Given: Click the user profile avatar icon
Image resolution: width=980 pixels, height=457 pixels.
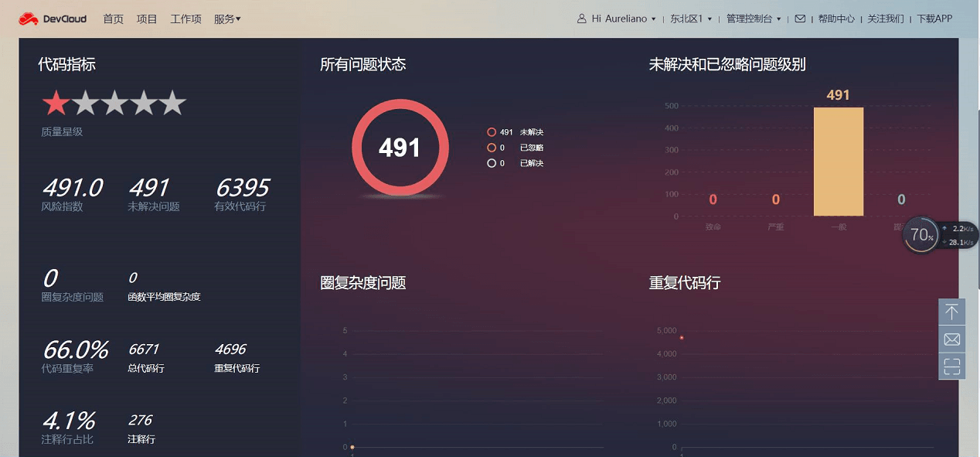Looking at the screenshot, I should click(x=582, y=19).
